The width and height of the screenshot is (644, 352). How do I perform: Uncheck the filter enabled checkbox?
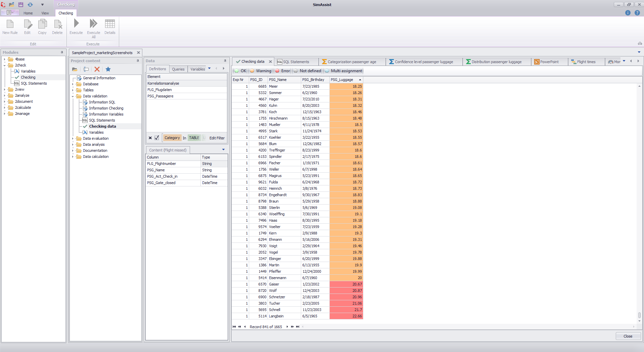(x=157, y=138)
